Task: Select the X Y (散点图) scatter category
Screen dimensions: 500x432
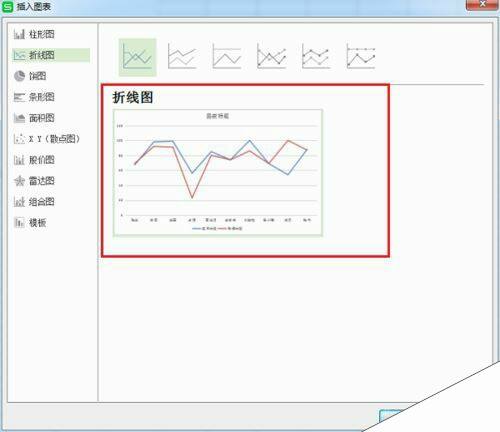Action: (x=47, y=139)
